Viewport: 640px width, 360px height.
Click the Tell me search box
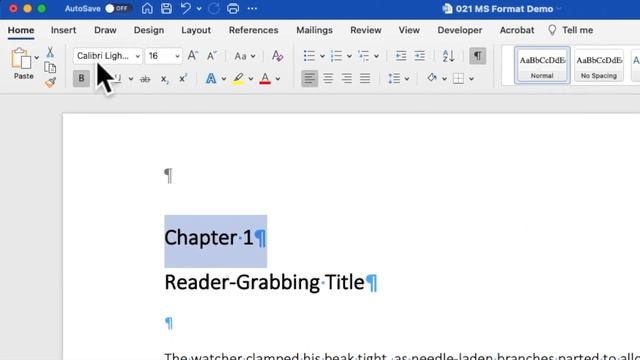click(571, 30)
